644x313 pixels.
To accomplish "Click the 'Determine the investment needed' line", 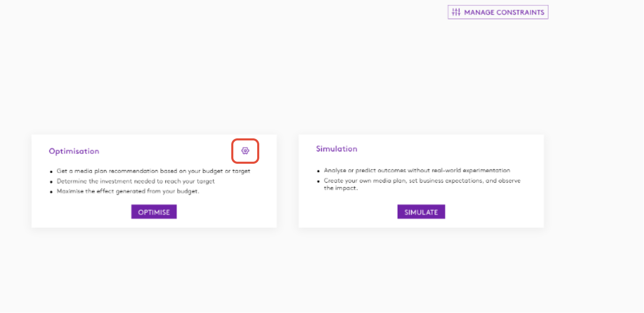I will coord(135,181).
